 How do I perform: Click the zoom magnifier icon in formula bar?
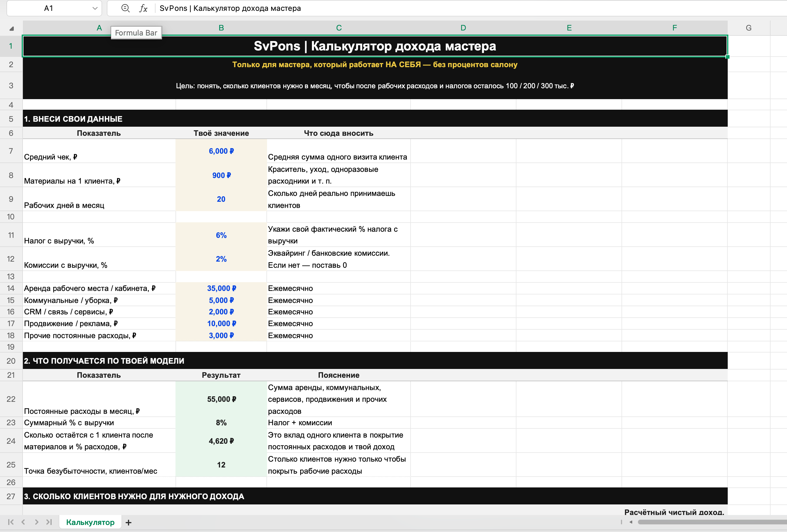125,9
